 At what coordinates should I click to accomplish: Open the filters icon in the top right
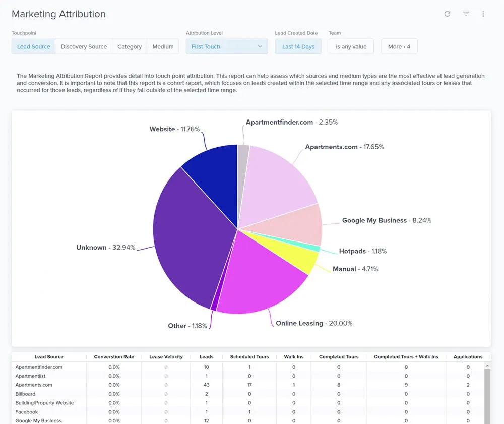[x=466, y=14]
